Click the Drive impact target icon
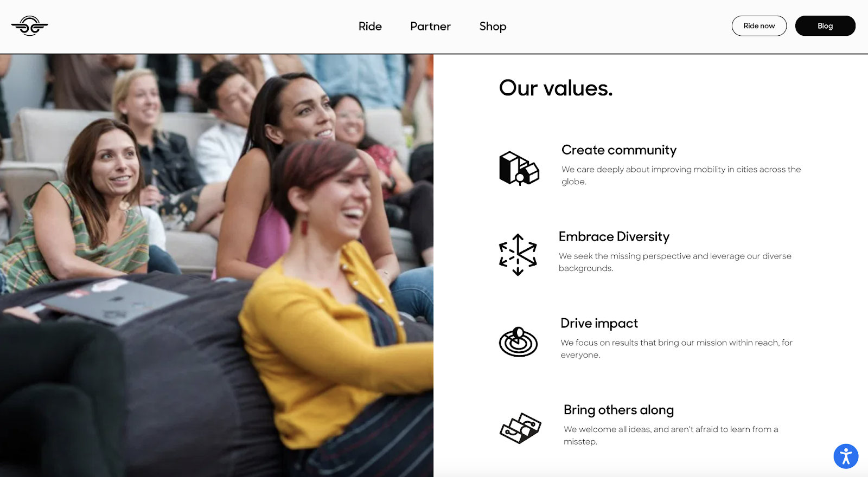868x477 pixels. pyautogui.click(x=518, y=341)
